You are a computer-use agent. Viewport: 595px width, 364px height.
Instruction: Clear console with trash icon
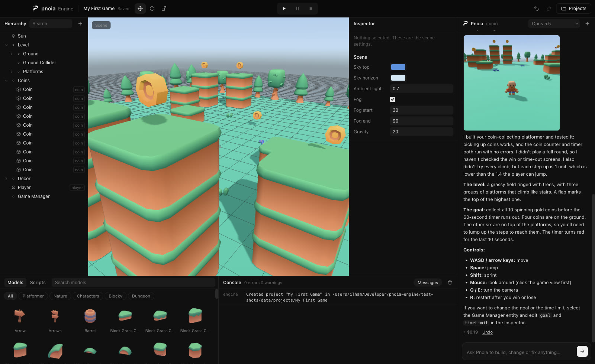click(450, 283)
